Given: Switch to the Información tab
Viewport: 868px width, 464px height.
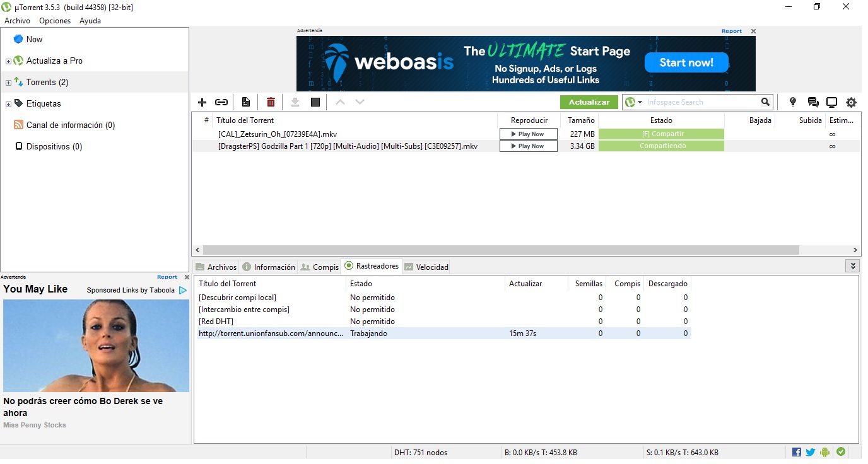Looking at the screenshot, I should [x=269, y=267].
